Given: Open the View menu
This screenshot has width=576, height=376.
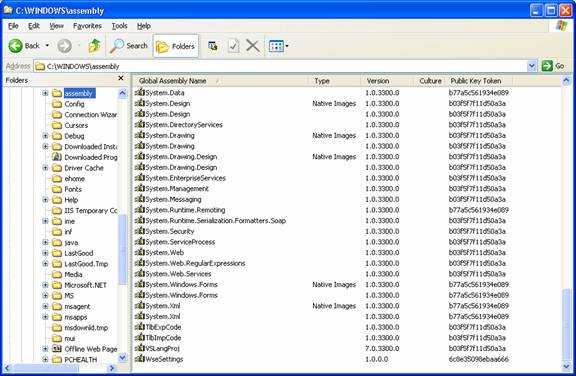Looking at the screenshot, I should (57, 26).
